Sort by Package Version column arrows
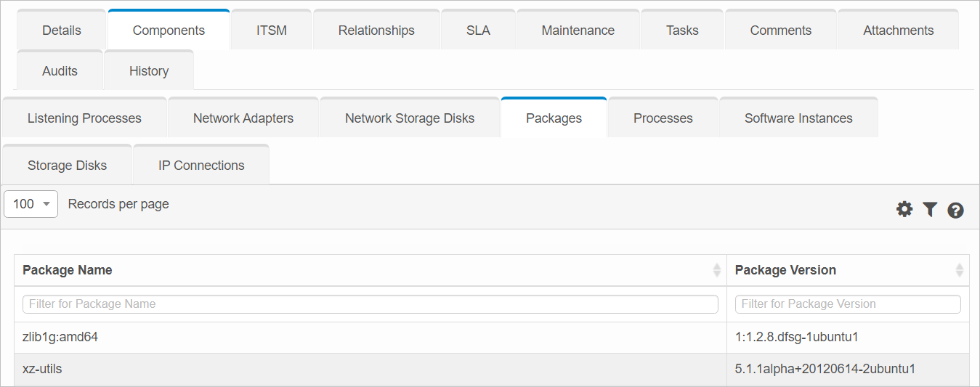Screen dimensions: 980x387 (959, 270)
